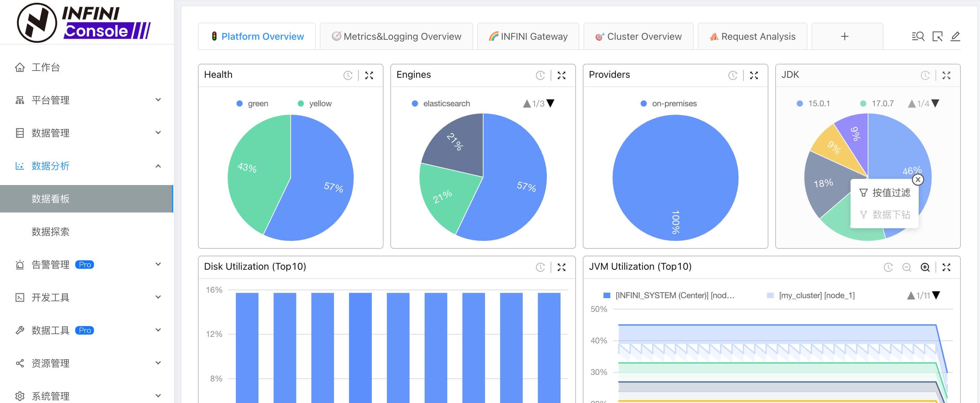Open time settings in Health panel
Screen dimensions: 980x403
pyautogui.click(x=348, y=75)
